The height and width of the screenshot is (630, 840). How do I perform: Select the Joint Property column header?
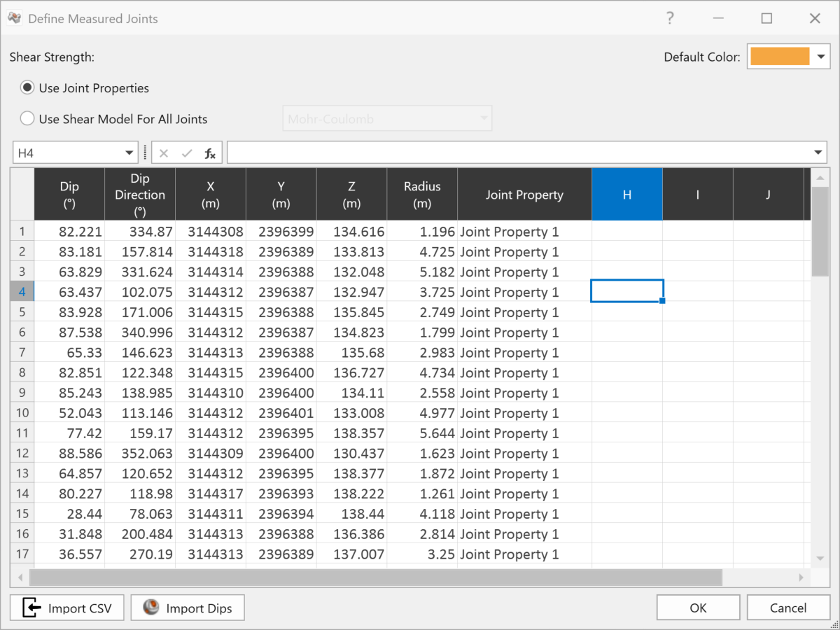click(524, 194)
